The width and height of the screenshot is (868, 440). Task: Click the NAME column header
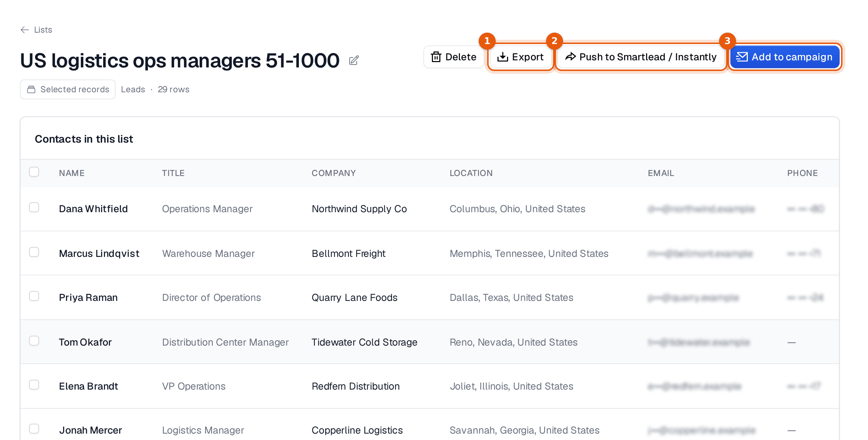tap(72, 173)
